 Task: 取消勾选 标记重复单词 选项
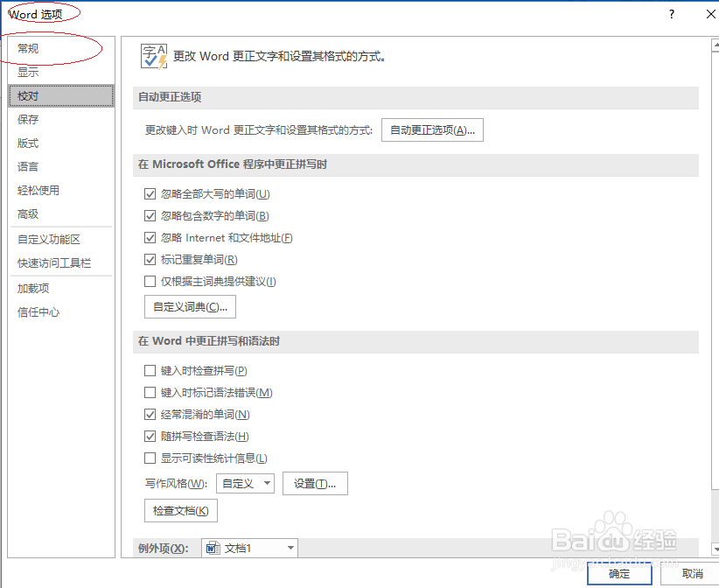pos(150,259)
